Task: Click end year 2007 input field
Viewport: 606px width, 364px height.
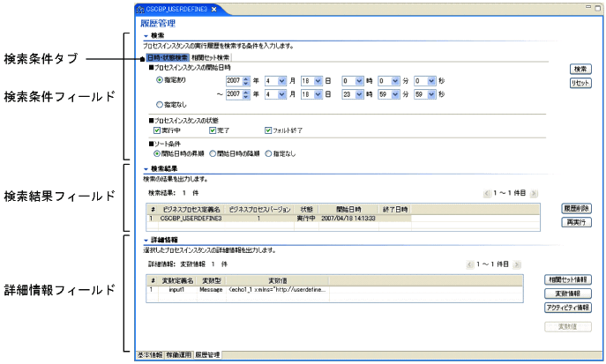Action: click(x=234, y=94)
